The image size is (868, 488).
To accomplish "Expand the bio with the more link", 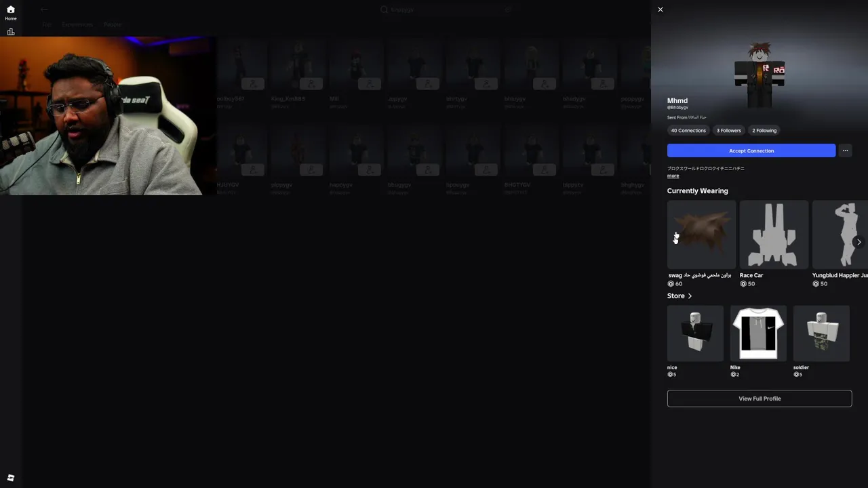I will tap(673, 176).
